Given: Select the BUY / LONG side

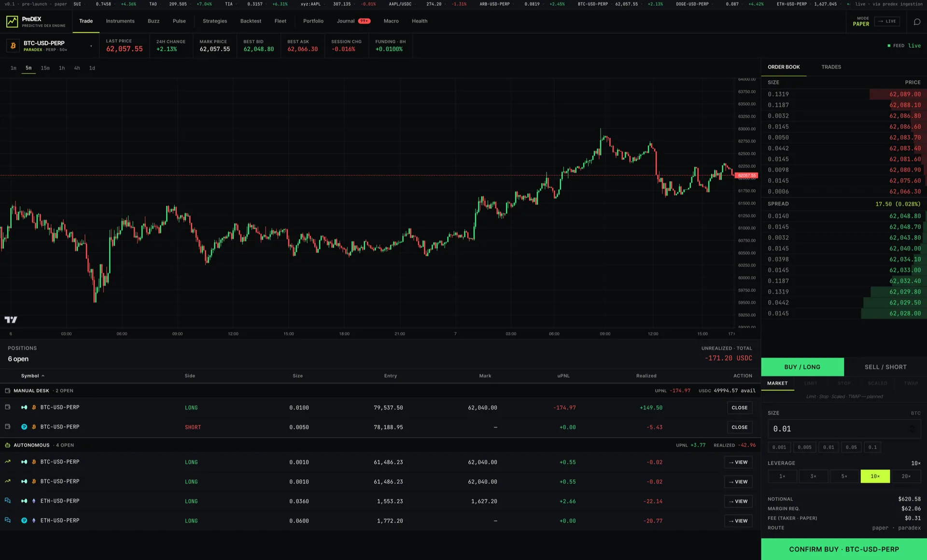Looking at the screenshot, I should pyautogui.click(x=802, y=367).
